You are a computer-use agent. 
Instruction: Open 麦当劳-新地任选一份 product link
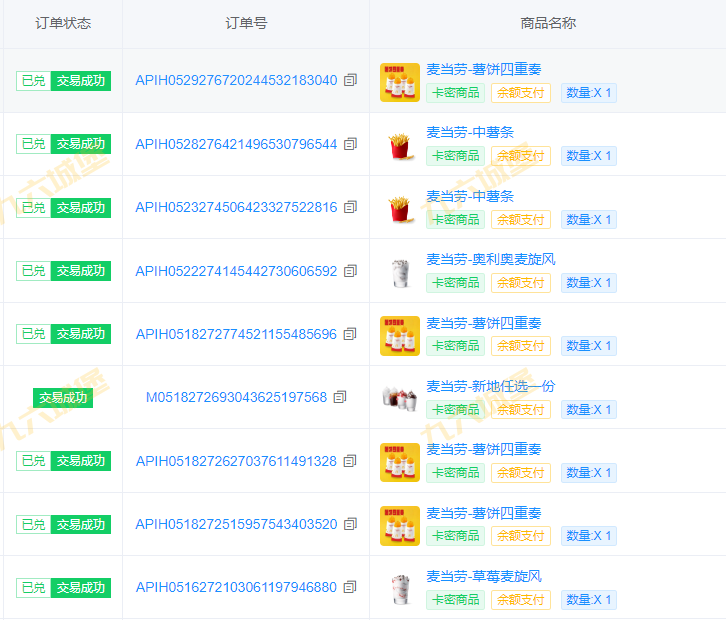491,386
